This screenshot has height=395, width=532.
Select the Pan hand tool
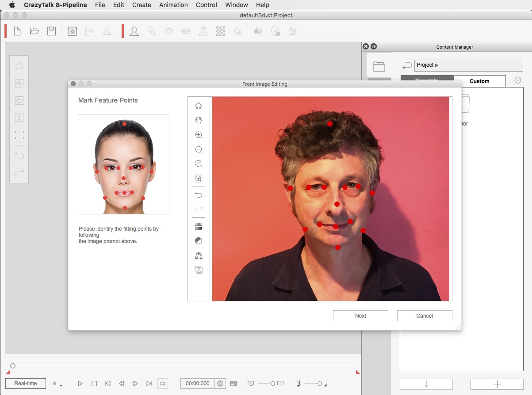199,120
